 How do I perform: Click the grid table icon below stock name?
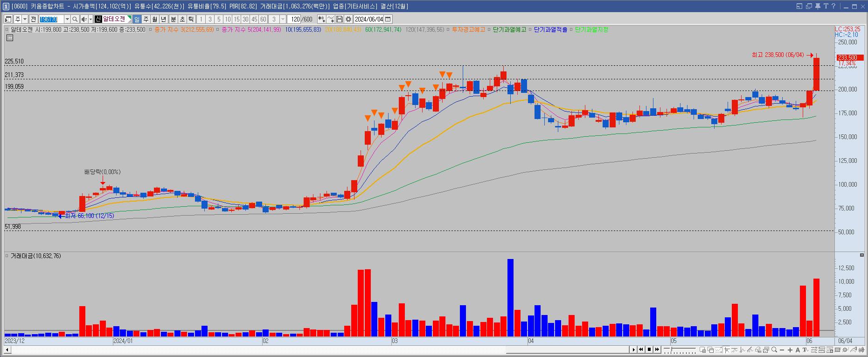(10, 38)
